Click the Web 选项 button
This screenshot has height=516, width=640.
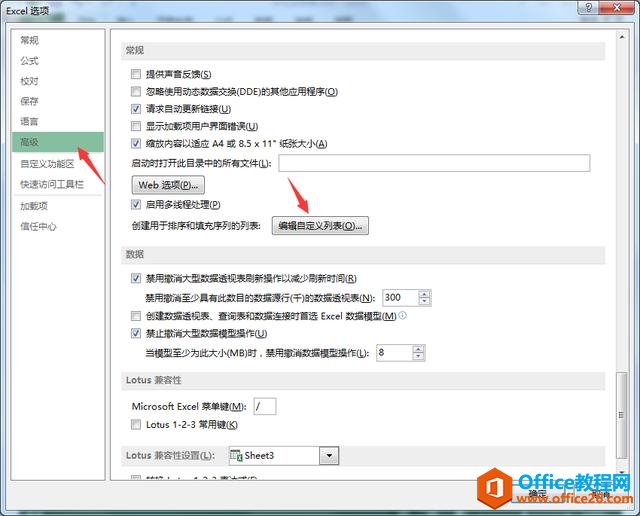[x=168, y=185]
